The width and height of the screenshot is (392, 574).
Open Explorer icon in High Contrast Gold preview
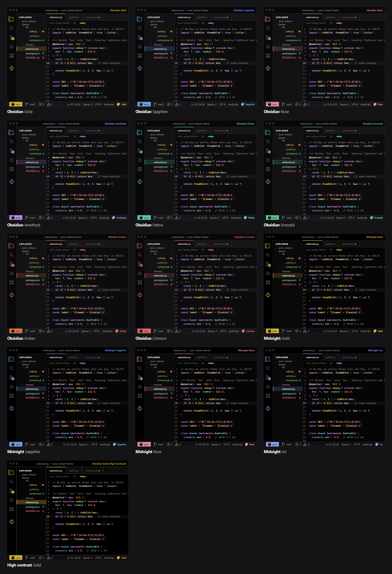click(11, 472)
